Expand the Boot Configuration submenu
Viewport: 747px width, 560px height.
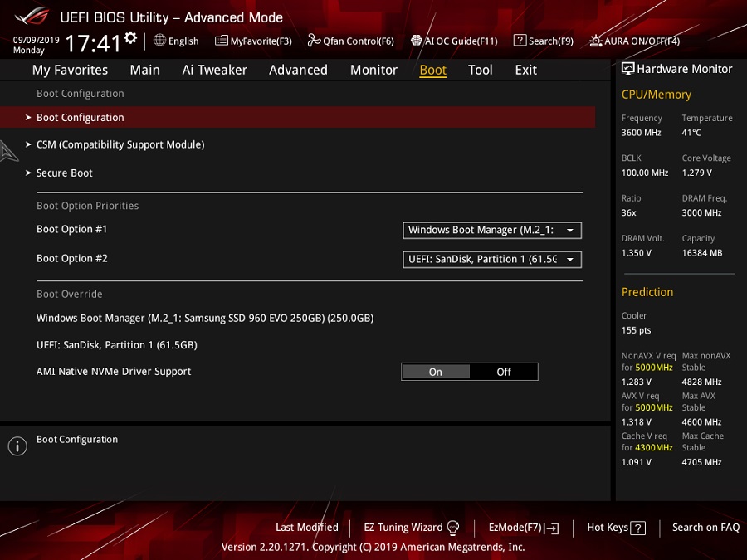298,117
